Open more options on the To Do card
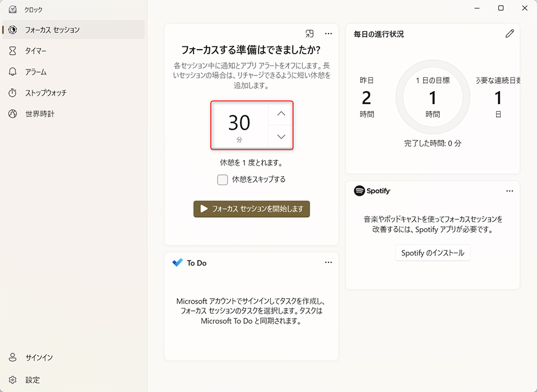Image resolution: width=537 pixels, height=392 pixels. click(x=328, y=262)
